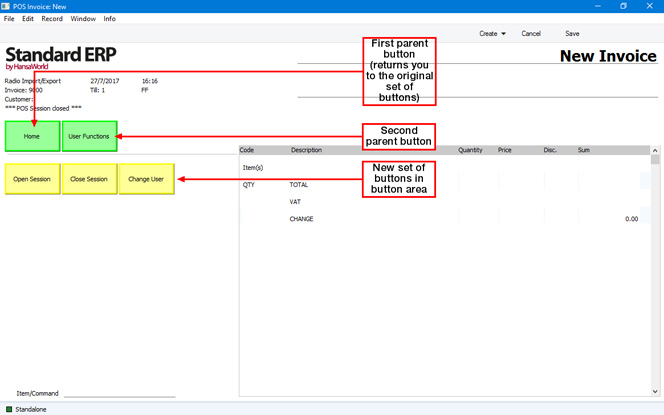Click the green Standalone status icon
Viewport: 664px width, 415px height.
9,409
